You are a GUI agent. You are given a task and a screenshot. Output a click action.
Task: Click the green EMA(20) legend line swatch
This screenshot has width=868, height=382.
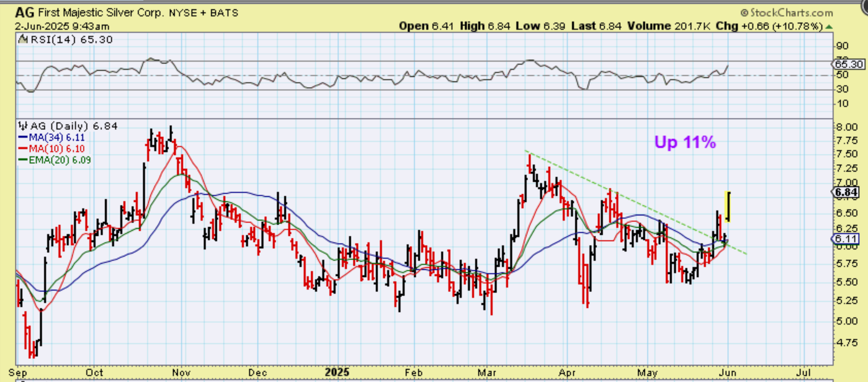pyautogui.click(x=23, y=160)
